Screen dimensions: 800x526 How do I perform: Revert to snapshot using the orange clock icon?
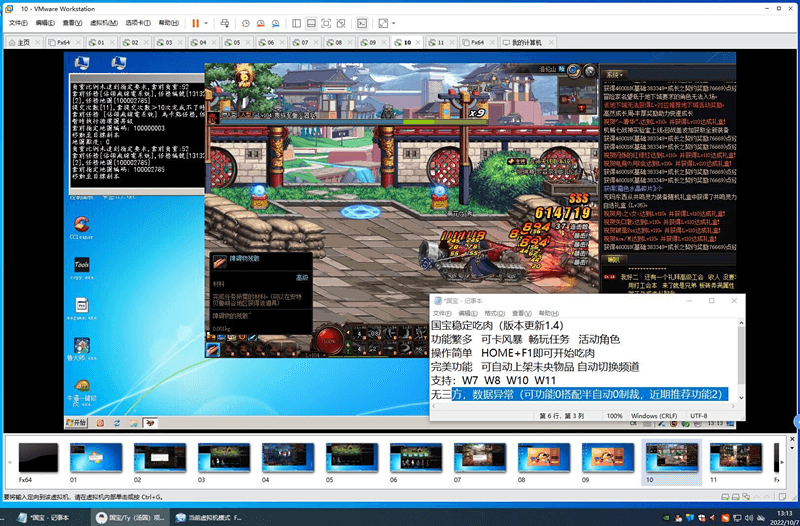(261, 23)
